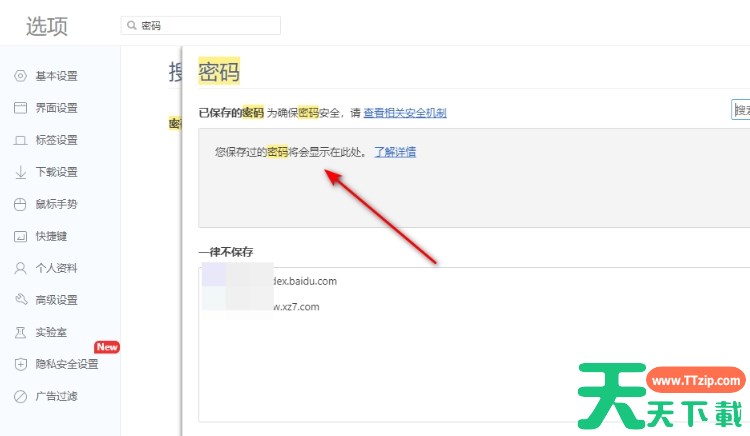Open the 标签设置 section
750x436 pixels.
pos(56,140)
